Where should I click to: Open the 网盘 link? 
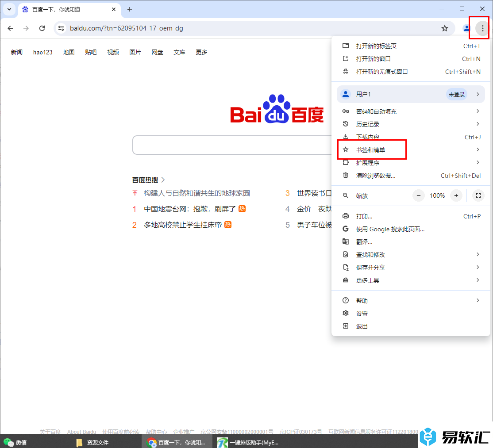coord(157,52)
